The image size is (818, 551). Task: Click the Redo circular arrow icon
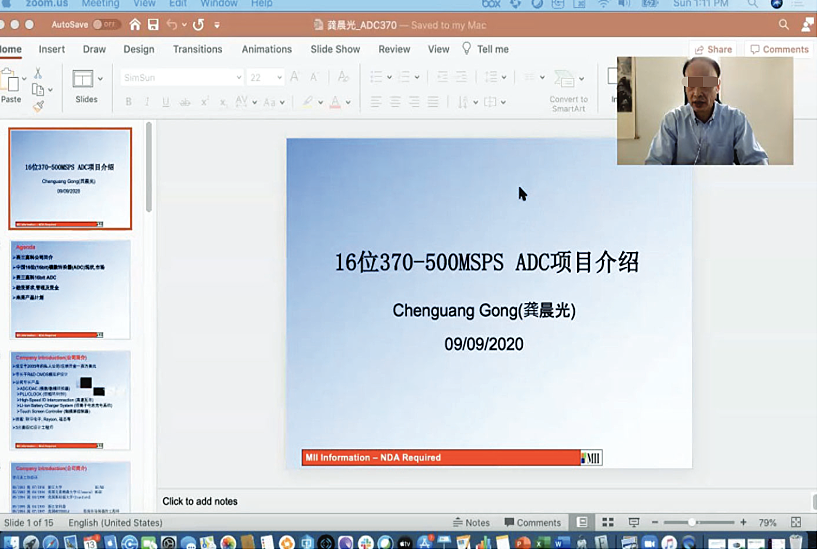click(198, 25)
